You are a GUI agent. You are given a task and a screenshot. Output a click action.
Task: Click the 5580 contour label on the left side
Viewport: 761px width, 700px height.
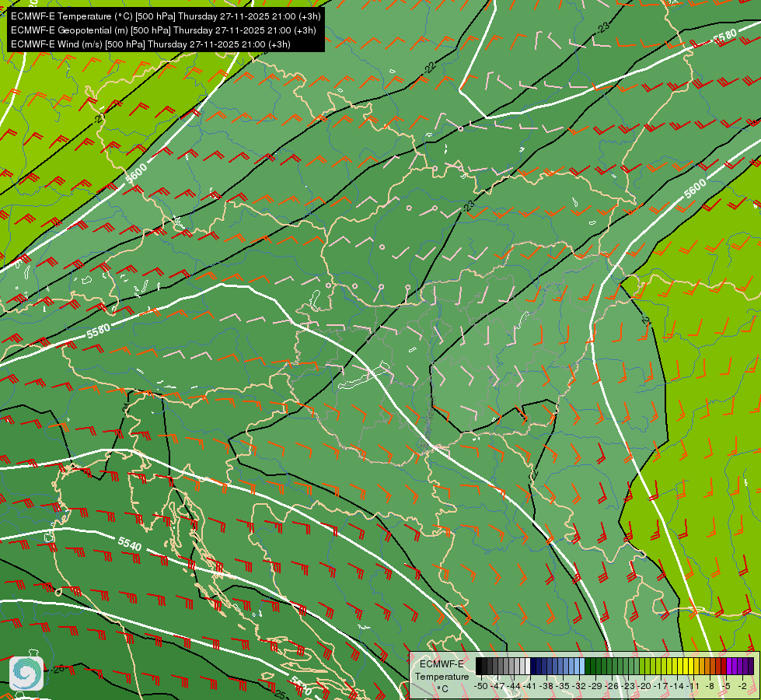coord(99,331)
